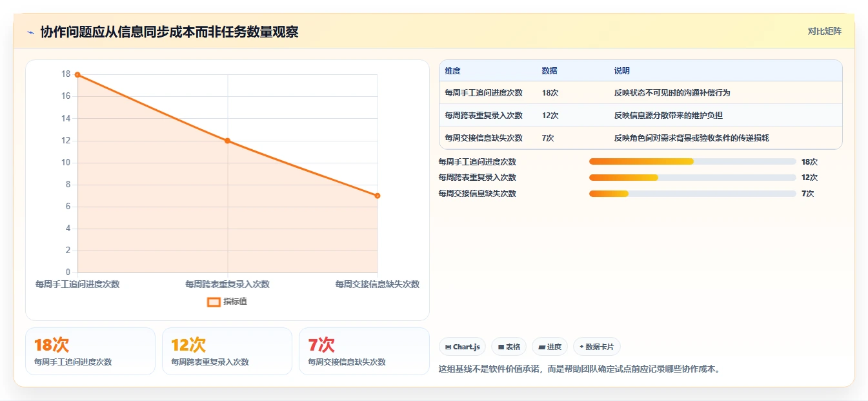This screenshot has height=401, width=868.
Task: Click the lightning icon beside the title
Action: (30, 32)
